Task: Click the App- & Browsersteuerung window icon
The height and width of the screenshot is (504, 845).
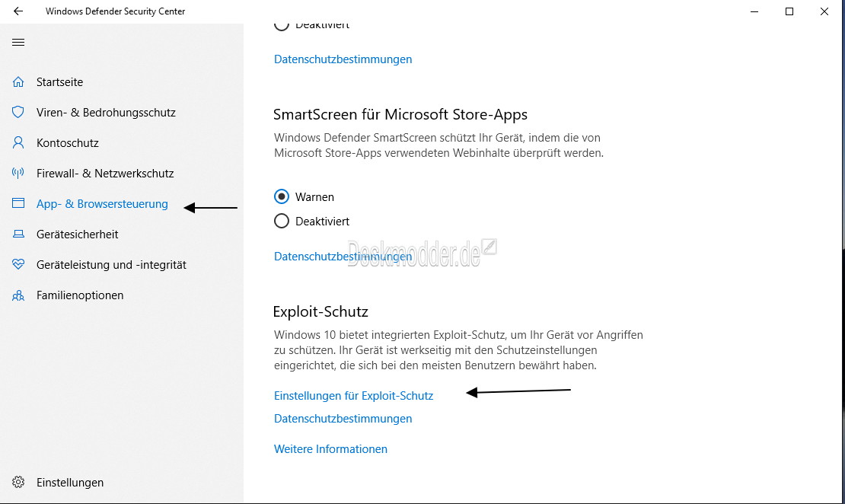Action: pos(18,204)
